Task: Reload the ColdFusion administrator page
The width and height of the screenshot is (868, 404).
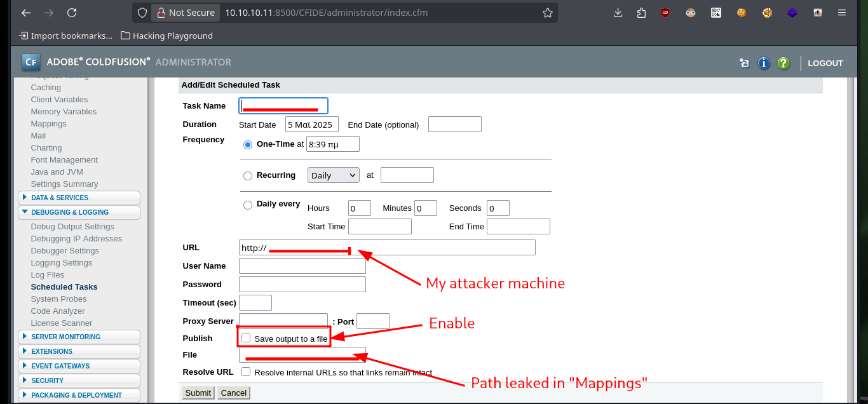Action: click(72, 13)
